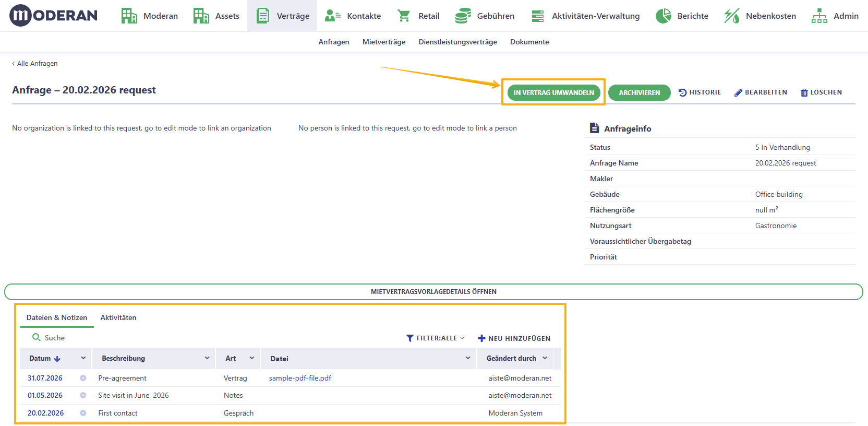Screen dimensions: 868x426
Task: Open gear settings for Pre-agreement row
Action: (83, 378)
